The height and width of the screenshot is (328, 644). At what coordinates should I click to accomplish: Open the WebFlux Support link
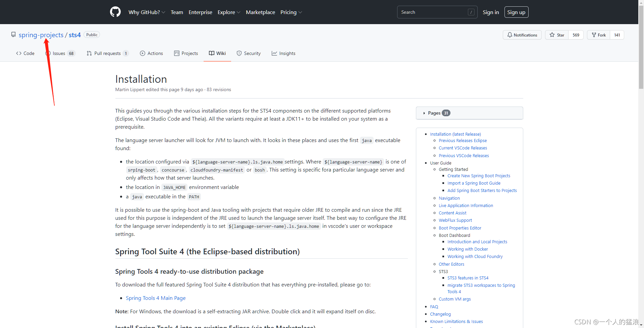pos(455,220)
